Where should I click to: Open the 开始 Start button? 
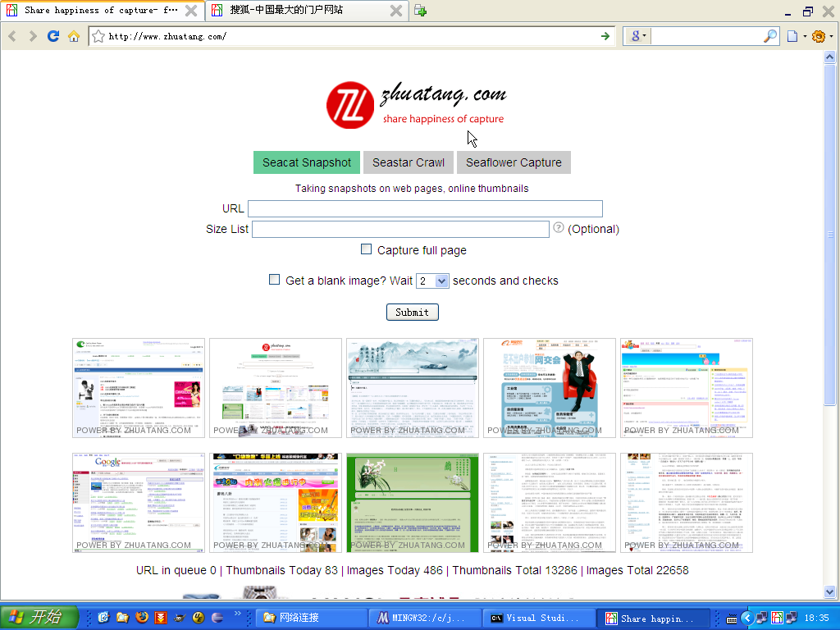click(x=39, y=617)
